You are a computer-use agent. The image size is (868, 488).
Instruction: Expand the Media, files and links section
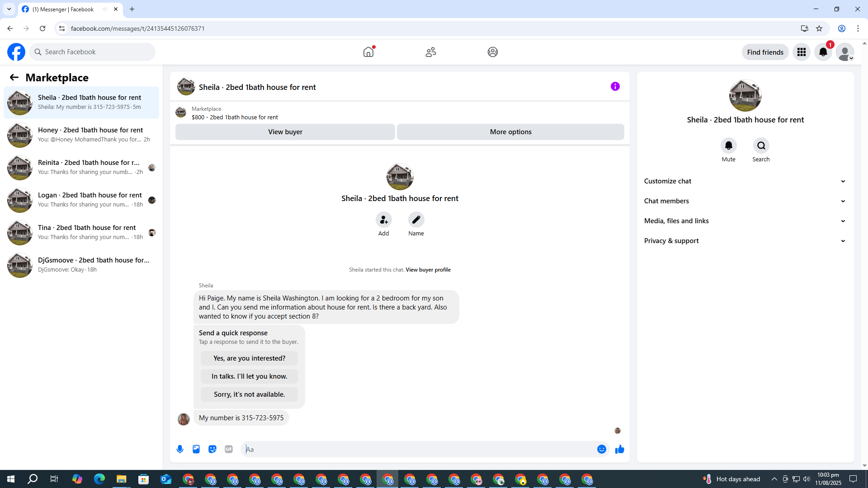click(745, 221)
